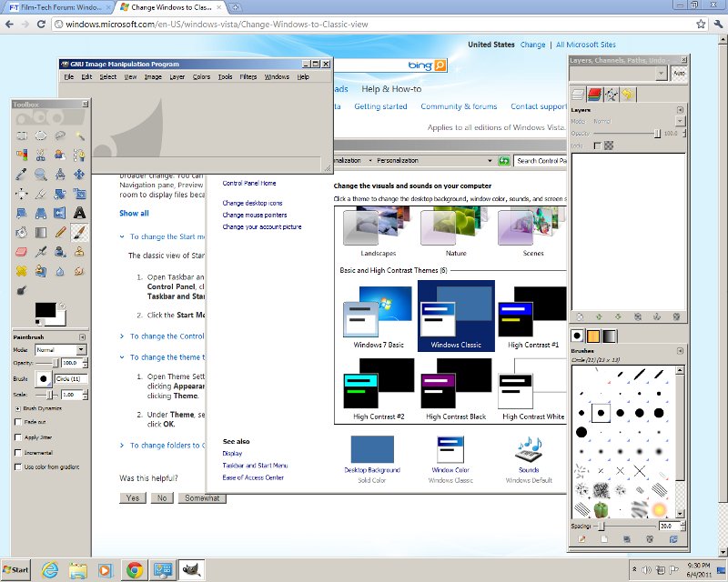Enable the Fade out checkbox
Image resolution: width=728 pixels, height=582 pixels.
pyautogui.click(x=18, y=422)
